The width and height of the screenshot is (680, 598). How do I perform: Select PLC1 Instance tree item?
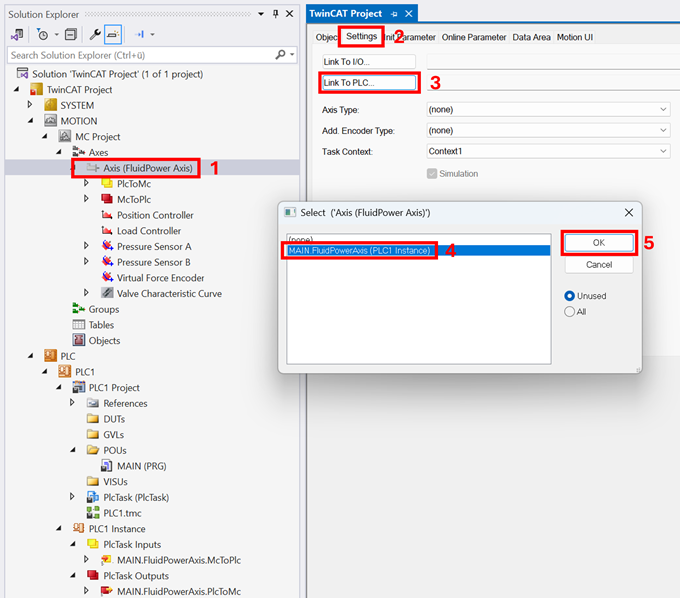pos(117,529)
